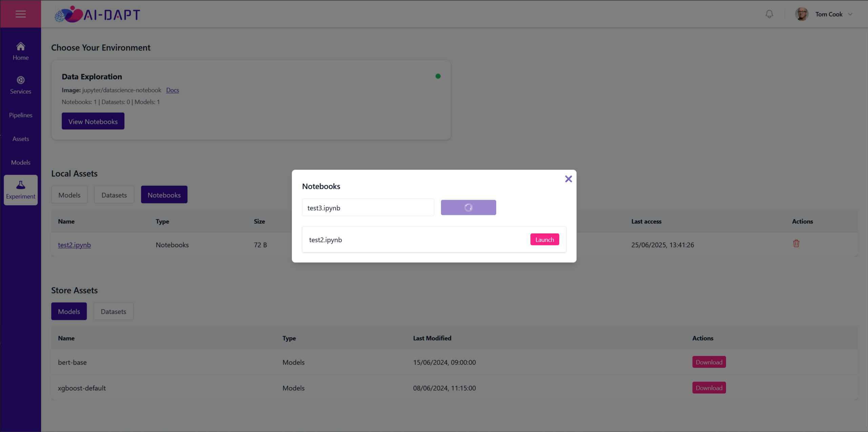Click the 15/06/2024, 09:00:00 date cell
Screen dimensions: 868x432
pyautogui.click(x=444, y=362)
